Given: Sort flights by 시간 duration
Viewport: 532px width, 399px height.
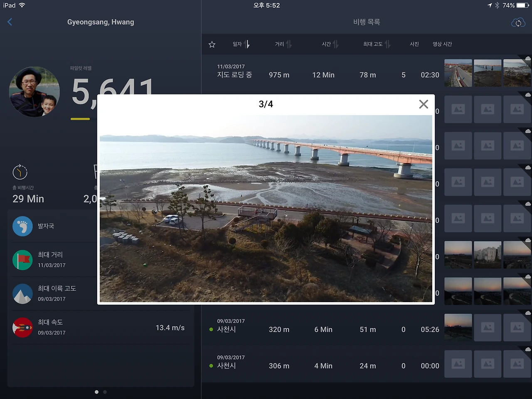Looking at the screenshot, I should tap(330, 44).
